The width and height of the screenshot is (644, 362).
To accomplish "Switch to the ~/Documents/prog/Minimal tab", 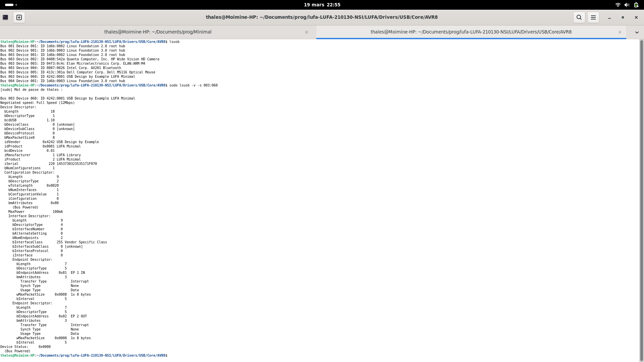I will pyautogui.click(x=158, y=32).
